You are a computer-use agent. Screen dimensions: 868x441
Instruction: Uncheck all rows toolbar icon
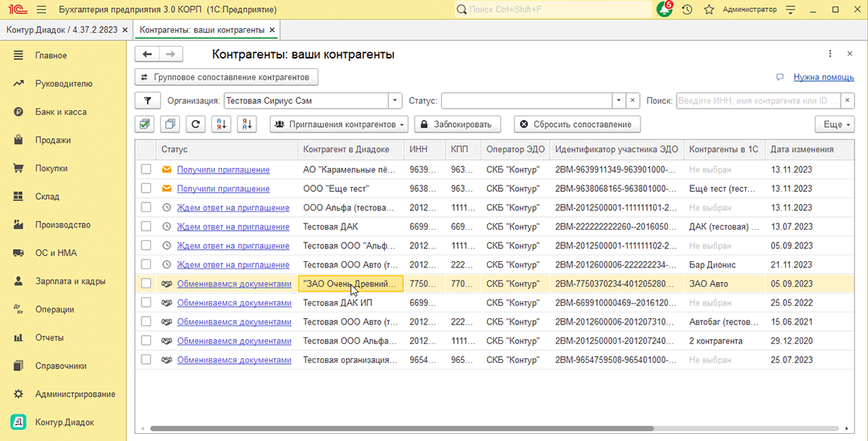click(x=170, y=125)
